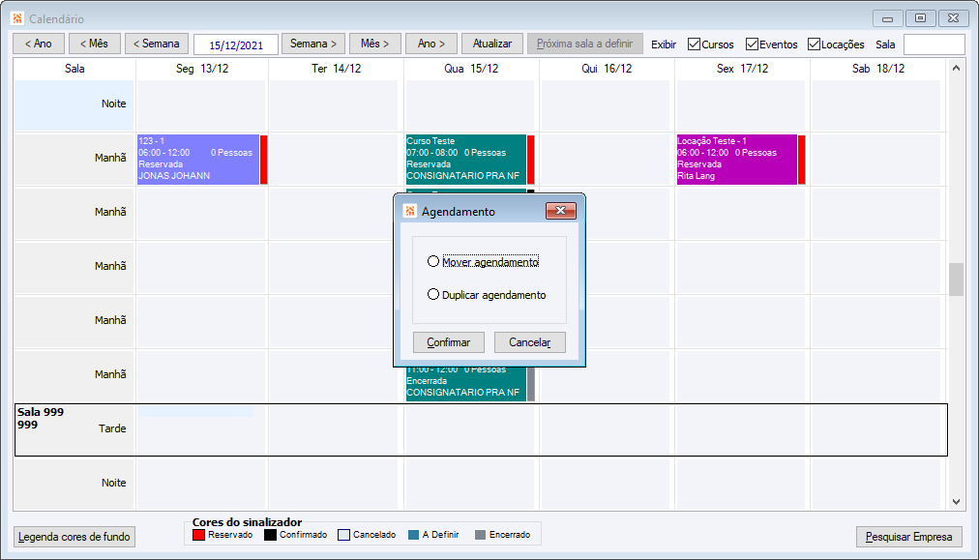Click the highlighted Sala 999 Monday Tarde slot
Screen dimensions: 979x560
[x=195, y=411]
